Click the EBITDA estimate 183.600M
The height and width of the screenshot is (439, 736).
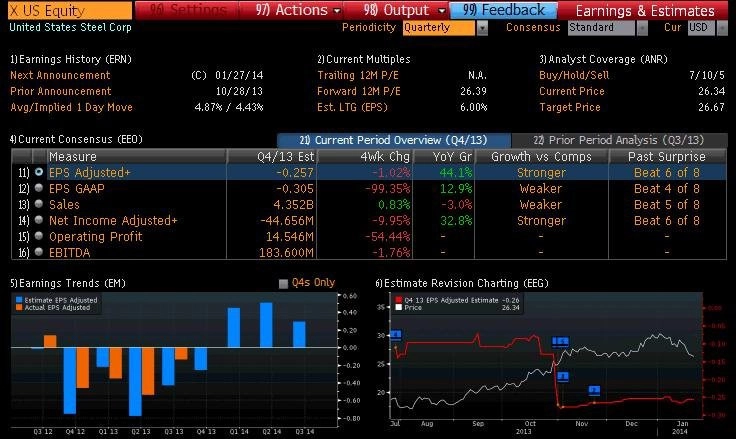click(x=286, y=252)
